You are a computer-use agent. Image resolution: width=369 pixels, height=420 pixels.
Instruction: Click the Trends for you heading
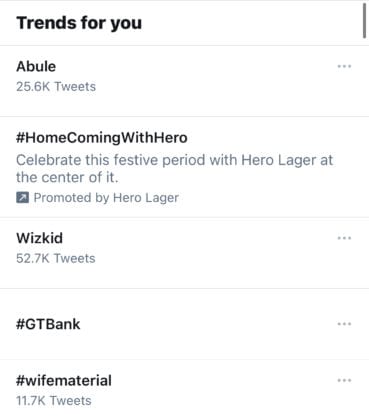(x=79, y=23)
